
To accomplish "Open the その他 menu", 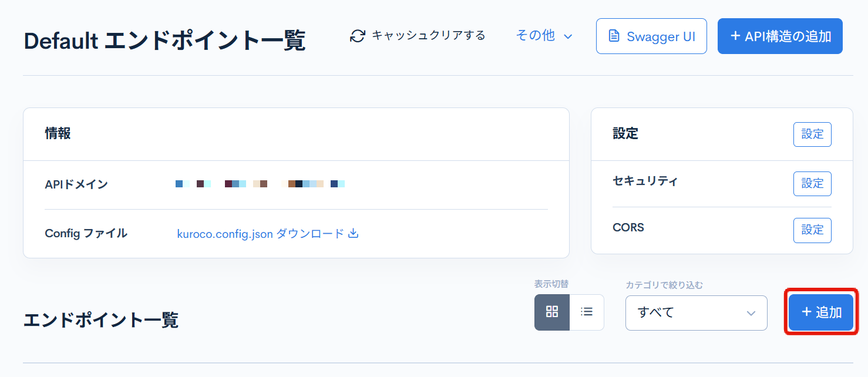I will 535,35.
